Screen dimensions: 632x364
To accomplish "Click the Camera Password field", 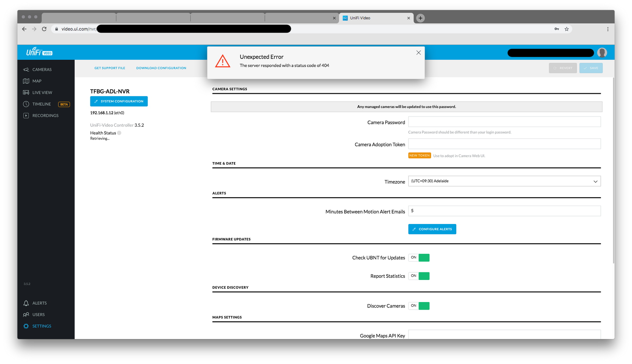I will (x=504, y=122).
